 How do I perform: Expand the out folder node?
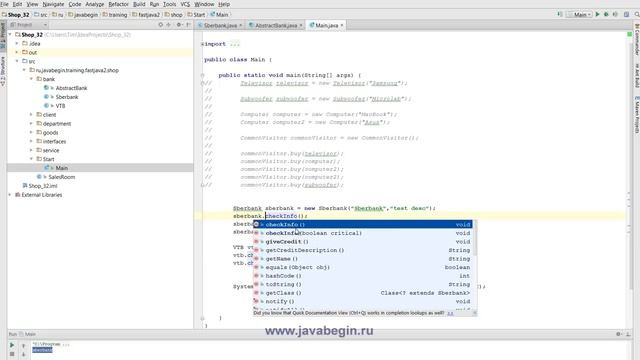[17, 52]
